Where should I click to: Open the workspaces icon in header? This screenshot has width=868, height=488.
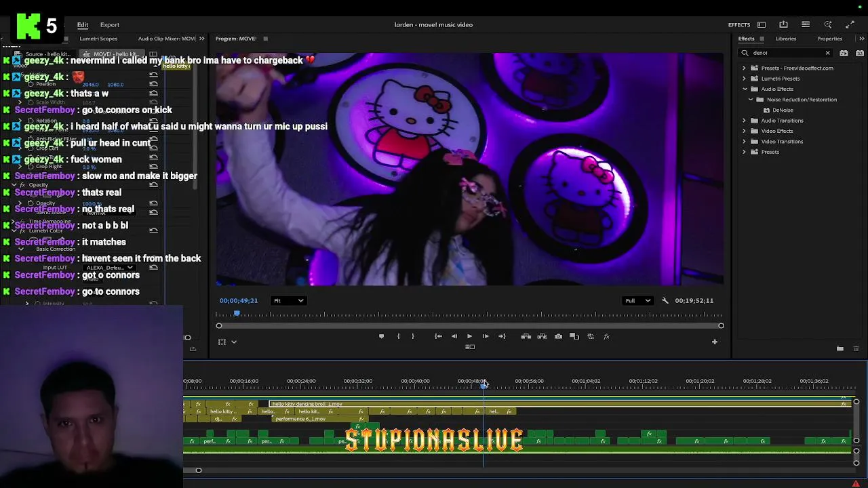(762, 25)
